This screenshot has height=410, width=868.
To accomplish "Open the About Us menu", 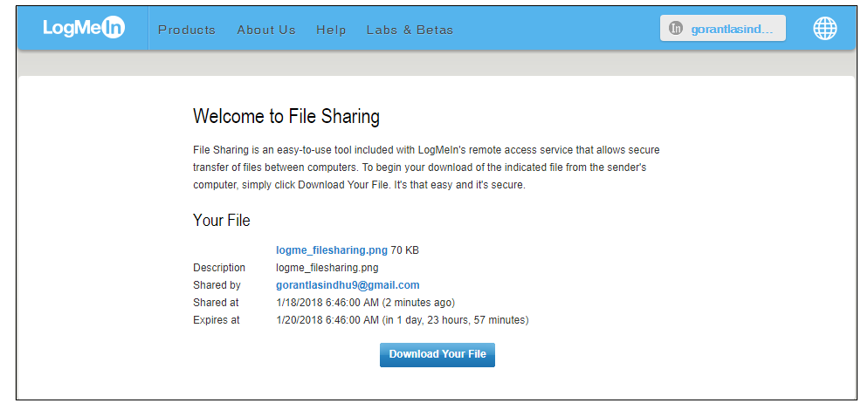I will pos(266,30).
